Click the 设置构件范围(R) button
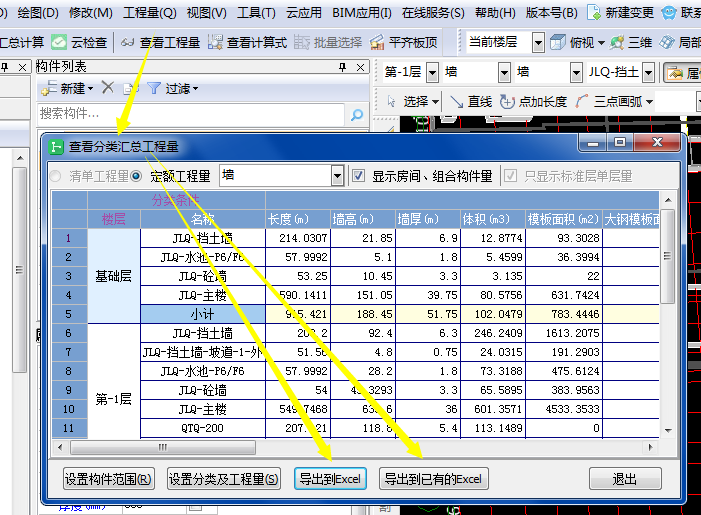 tap(109, 479)
